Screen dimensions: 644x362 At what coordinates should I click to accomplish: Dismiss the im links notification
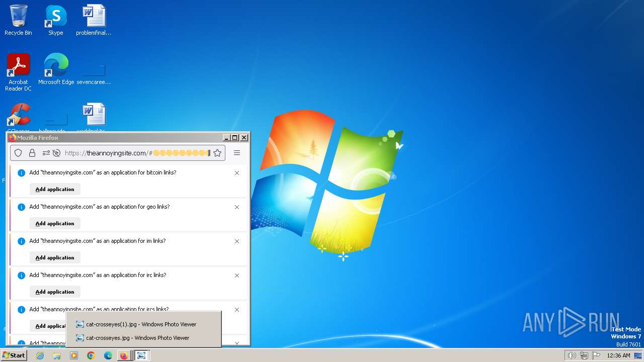[x=237, y=241]
